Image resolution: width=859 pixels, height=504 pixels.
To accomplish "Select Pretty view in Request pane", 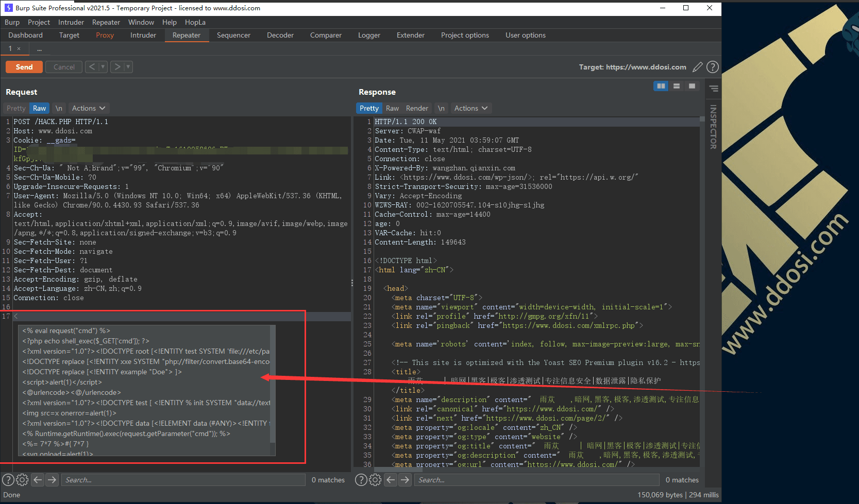I will (x=16, y=108).
